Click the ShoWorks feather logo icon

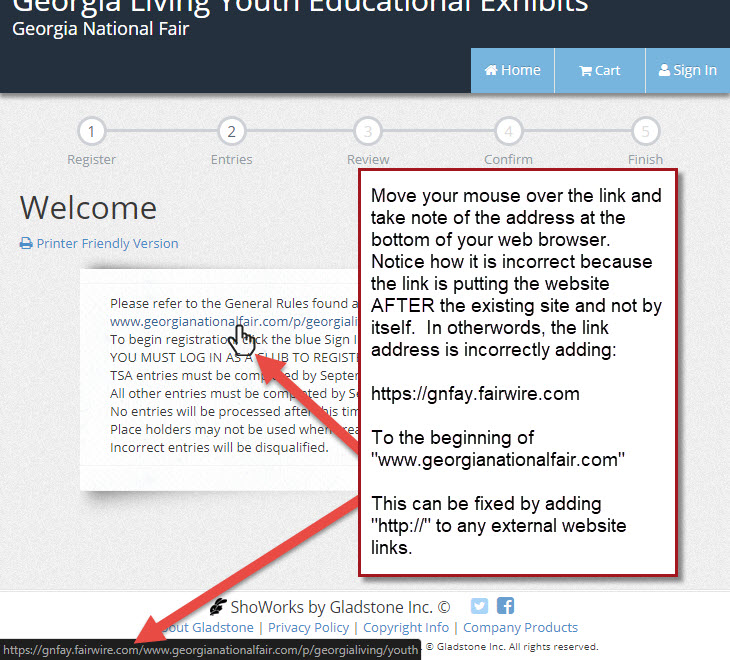click(x=217, y=606)
